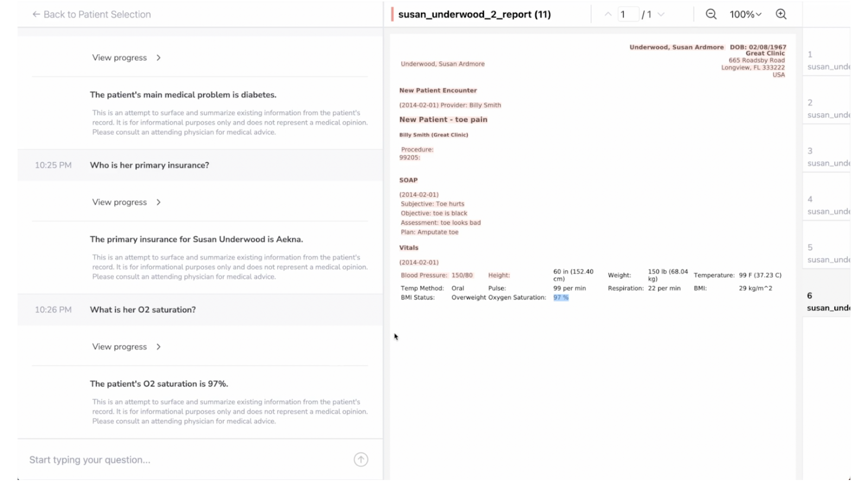Click the 'New Patient - toe pain' heading
This screenshot has width=868, height=481.
pyautogui.click(x=443, y=119)
